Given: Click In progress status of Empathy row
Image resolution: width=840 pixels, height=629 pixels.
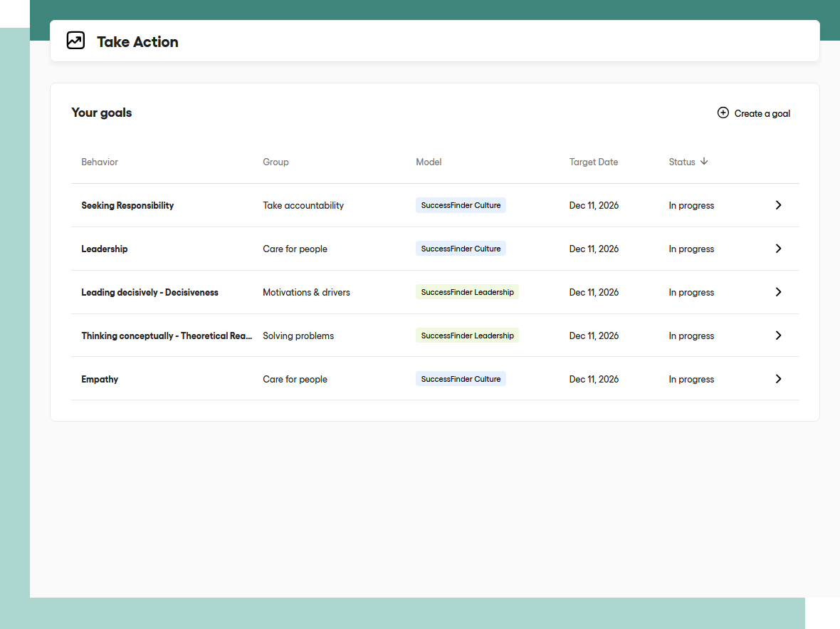Looking at the screenshot, I should pos(691,379).
